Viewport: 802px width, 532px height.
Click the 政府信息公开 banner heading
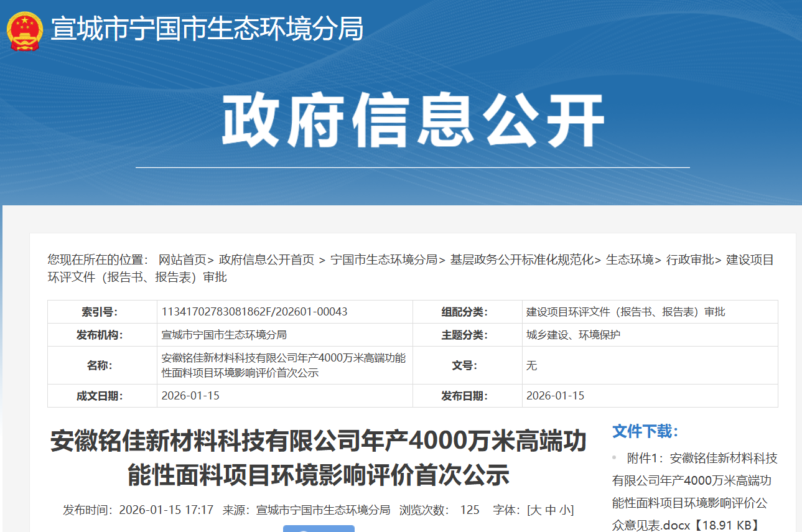click(x=413, y=121)
